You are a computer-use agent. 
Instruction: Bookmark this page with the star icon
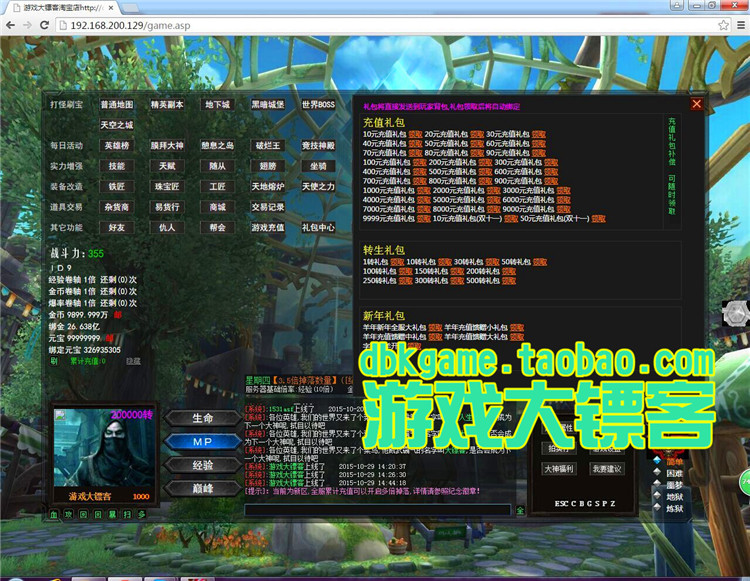coord(723,25)
